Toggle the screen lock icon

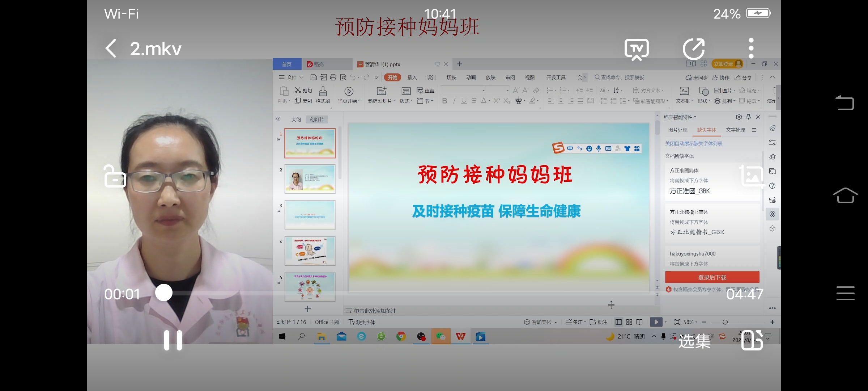click(115, 176)
